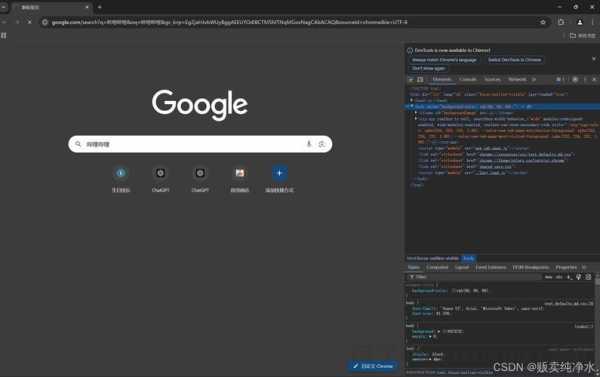Screen dimensions: 600x377
Task: Add new style rule plus icon
Action: [569, 277]
